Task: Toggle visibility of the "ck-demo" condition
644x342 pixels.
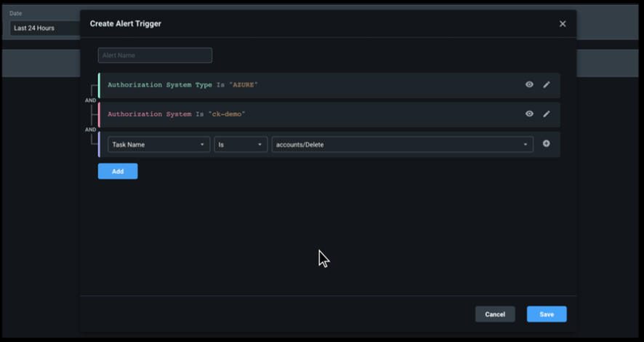Action: [529, 114]
